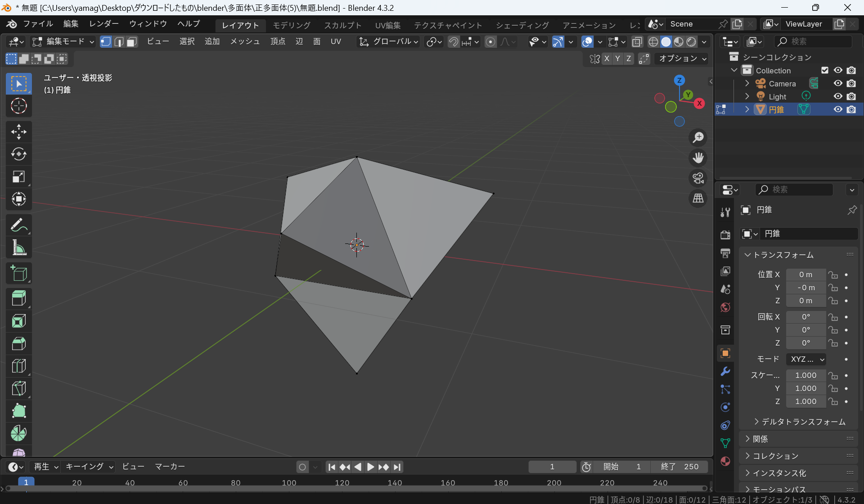Open rotation mode XYZ dropdown
The height and width of the screenshot is (504, 864).
click(x=806, y=359)
